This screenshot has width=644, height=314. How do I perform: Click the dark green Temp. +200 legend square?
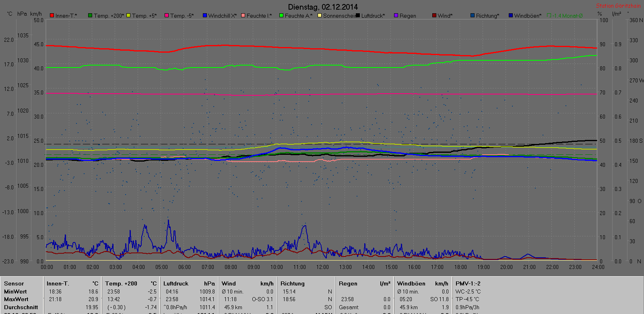point(90,16)
